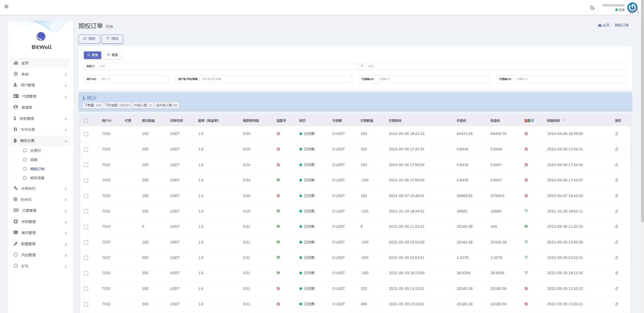Click edit icon for user 7043 row
The image size is (644, 313).
click(617, 226)
